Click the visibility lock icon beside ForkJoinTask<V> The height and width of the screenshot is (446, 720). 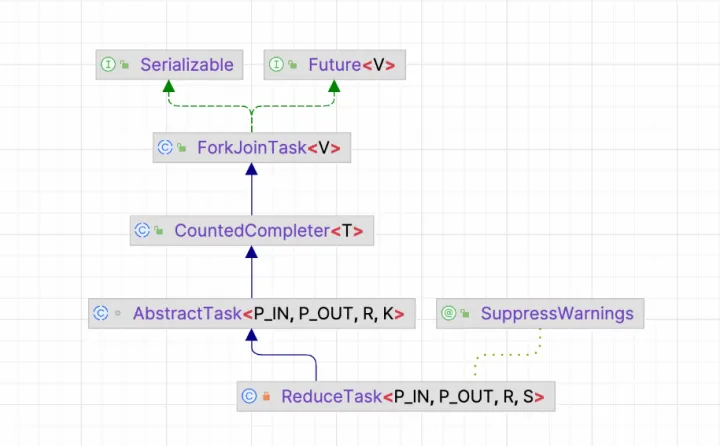182,149
